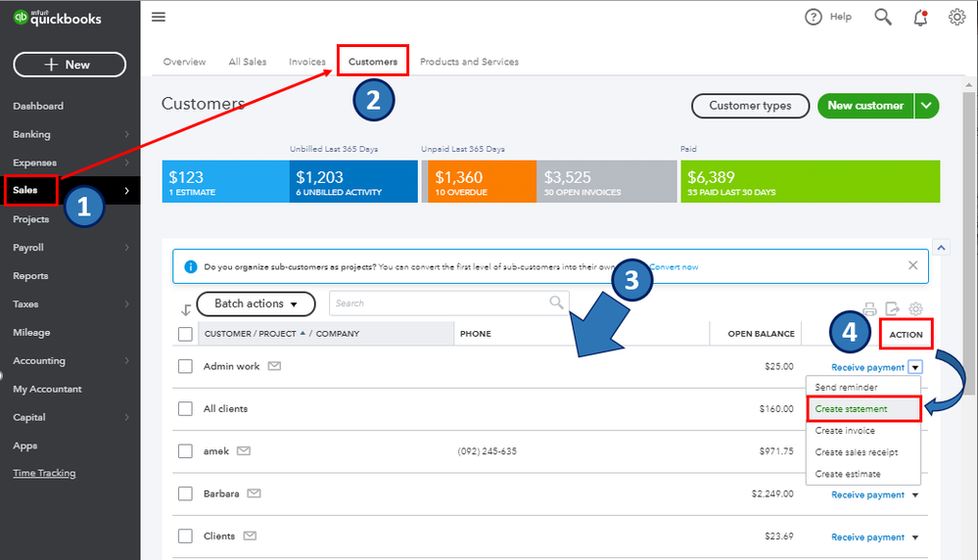The width and height of the screenshot is (978, 560).
Task: Open the Customers tab
Action: point(372,62)
